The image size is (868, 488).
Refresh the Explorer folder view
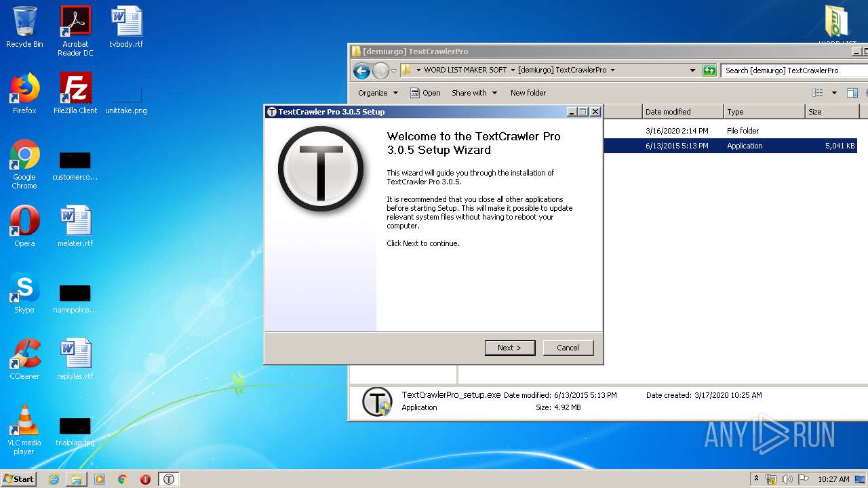[709, 70]
